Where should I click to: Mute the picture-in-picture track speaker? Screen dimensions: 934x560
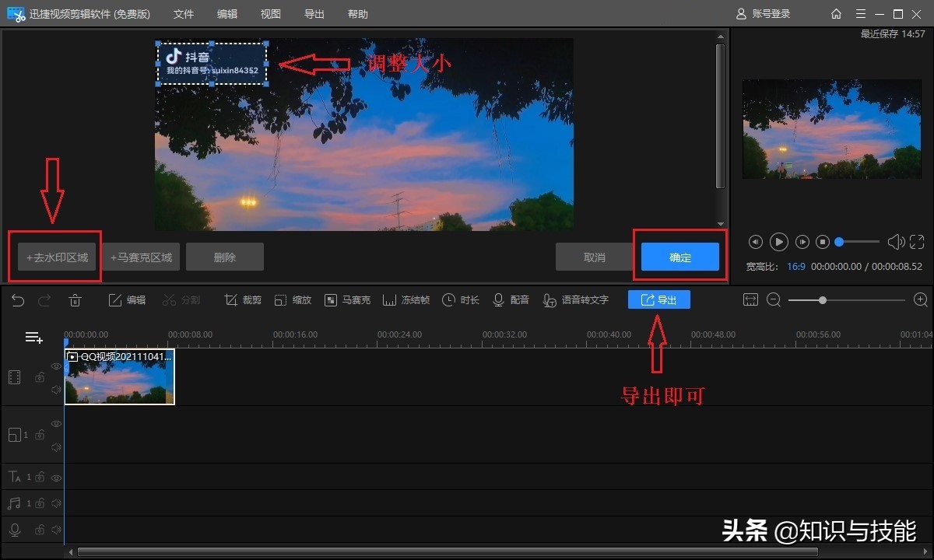pos(56,447)
